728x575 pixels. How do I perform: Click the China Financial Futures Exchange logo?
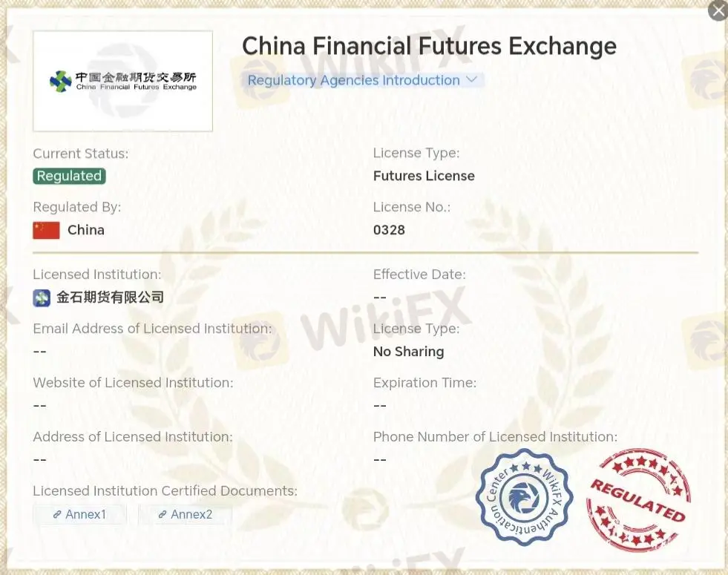click(122, 81)
